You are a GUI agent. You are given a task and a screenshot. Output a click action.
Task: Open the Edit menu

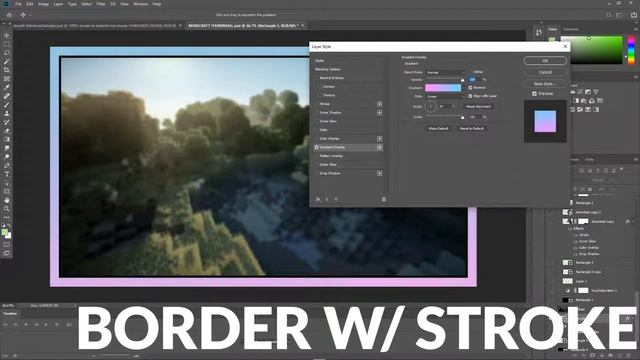(29, 4)
